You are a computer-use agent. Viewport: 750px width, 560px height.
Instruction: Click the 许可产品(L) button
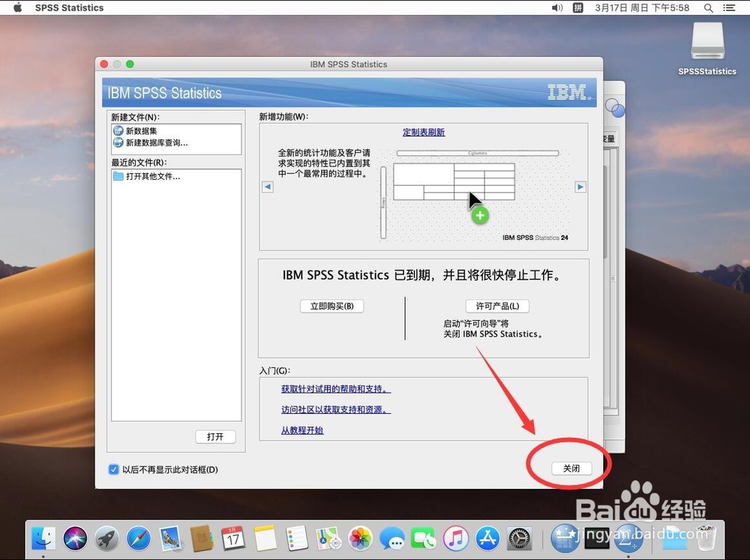click(x=499, y=306)
